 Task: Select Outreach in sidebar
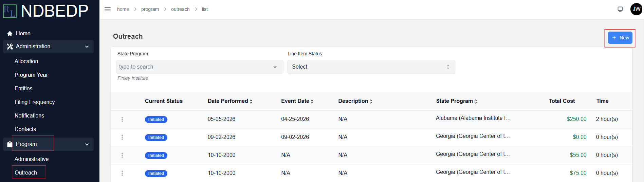tap(26, 173)
